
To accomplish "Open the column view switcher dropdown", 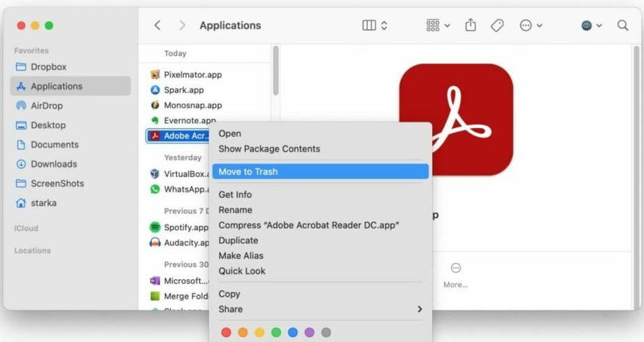I will point(375,25).
